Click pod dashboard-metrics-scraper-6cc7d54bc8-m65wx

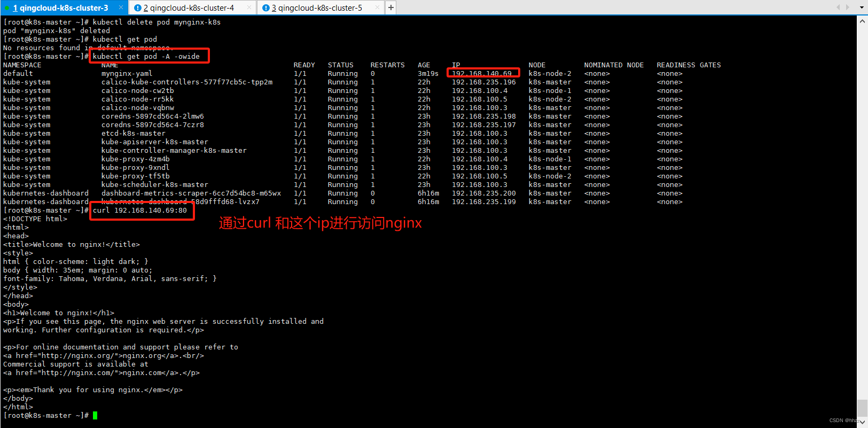pos(191,193)
